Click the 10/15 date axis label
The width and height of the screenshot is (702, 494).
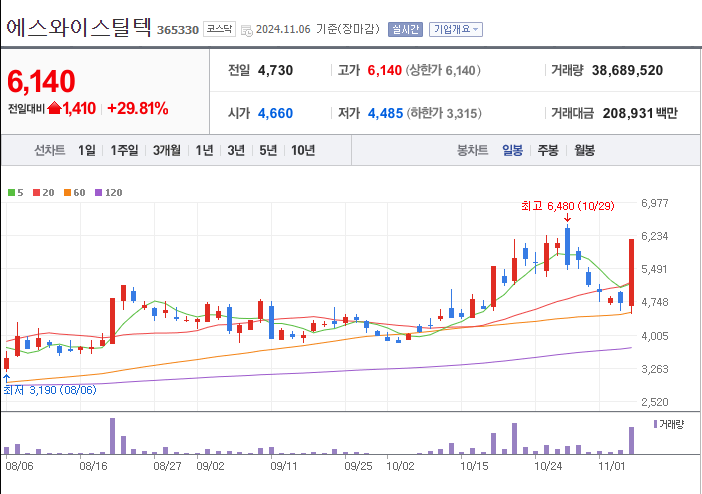point(474,466)
